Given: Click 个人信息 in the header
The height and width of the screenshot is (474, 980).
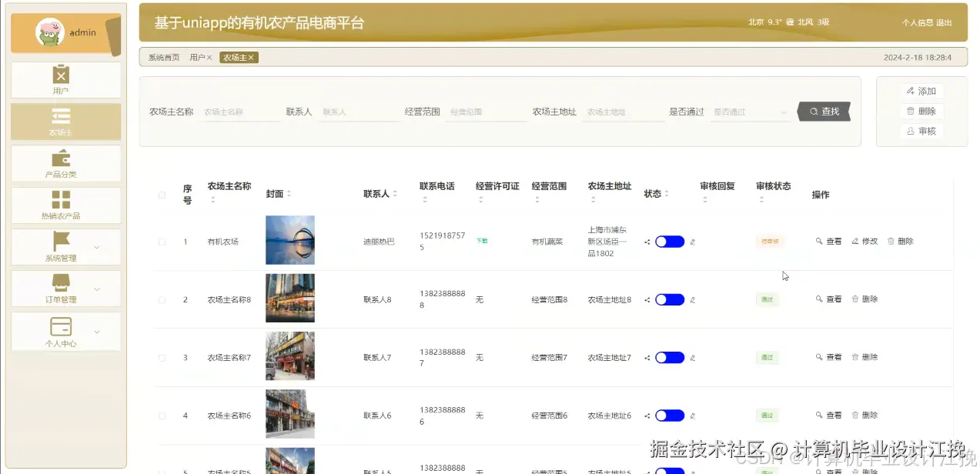Looking at the screenshot, I should pos(918,23).
